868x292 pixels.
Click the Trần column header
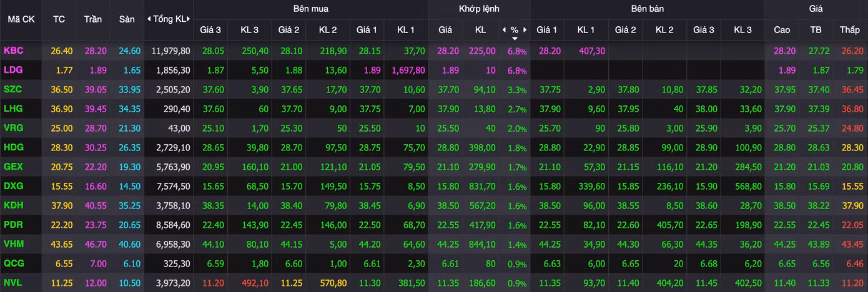[x=92, y=19]
